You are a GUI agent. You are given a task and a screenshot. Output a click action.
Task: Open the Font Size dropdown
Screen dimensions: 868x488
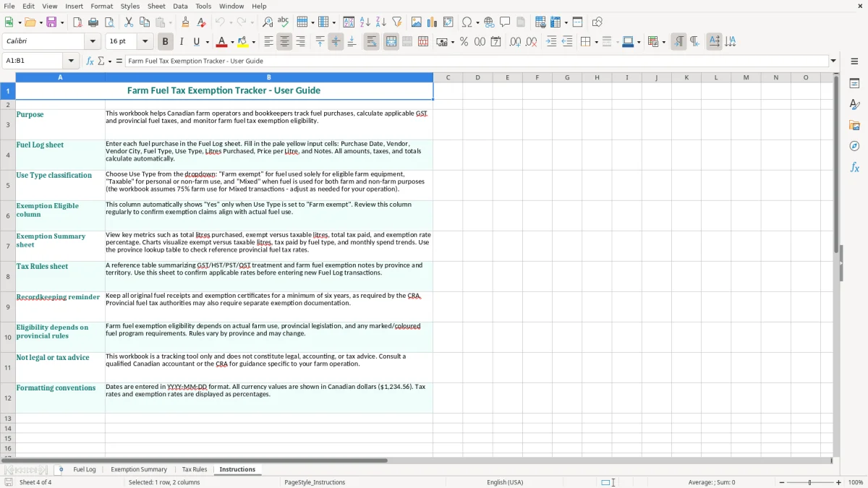145,42
